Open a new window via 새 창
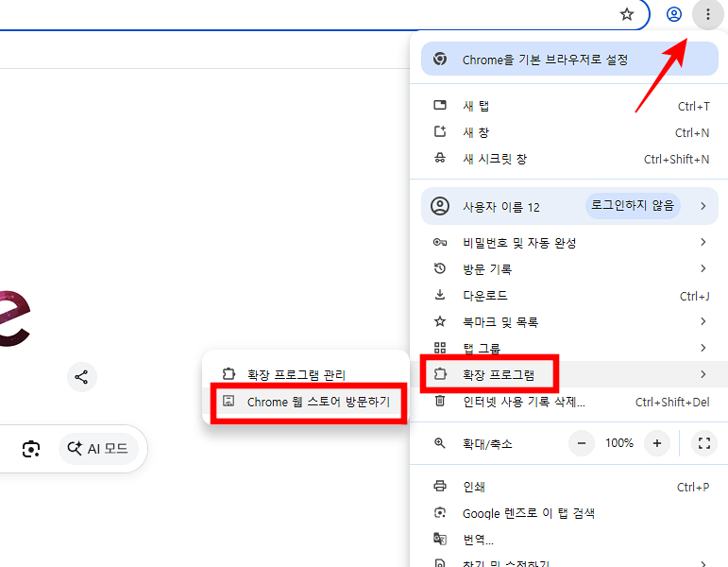The height and width of the screenshot is (567, 728). tap(571, 132)
